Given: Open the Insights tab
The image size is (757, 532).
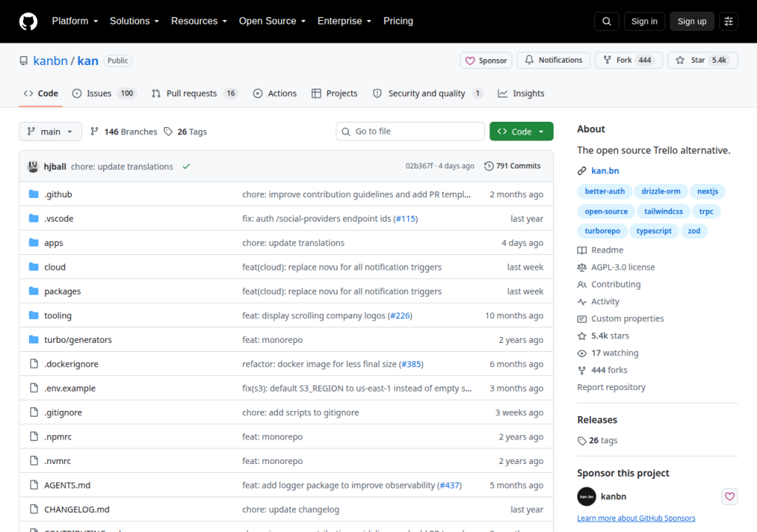Looking at the screenshot, I should (x=521, y=93).
